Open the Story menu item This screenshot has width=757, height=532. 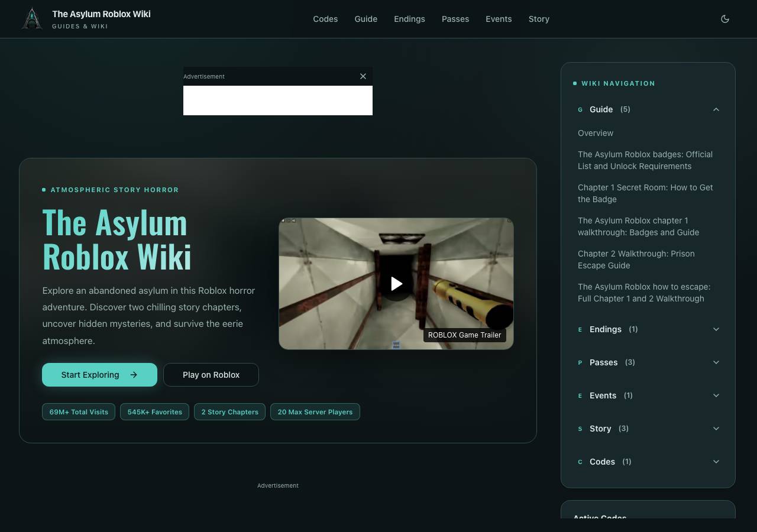pos(539,19)
